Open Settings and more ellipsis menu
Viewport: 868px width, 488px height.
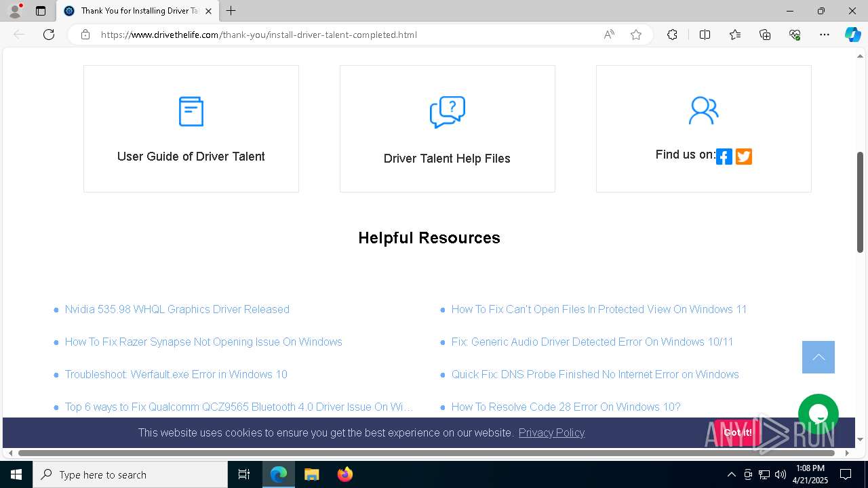[x=825, y=35]
